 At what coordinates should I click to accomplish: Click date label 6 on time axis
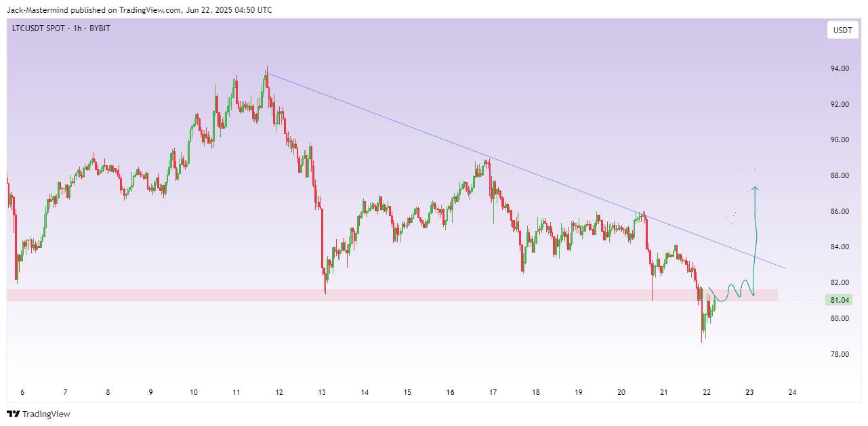point(22,392)
